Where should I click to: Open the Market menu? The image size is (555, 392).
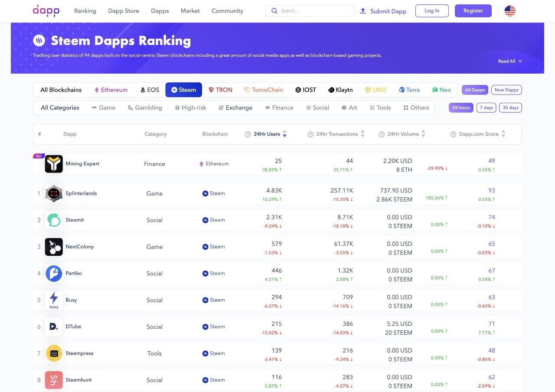coord(190,11)
